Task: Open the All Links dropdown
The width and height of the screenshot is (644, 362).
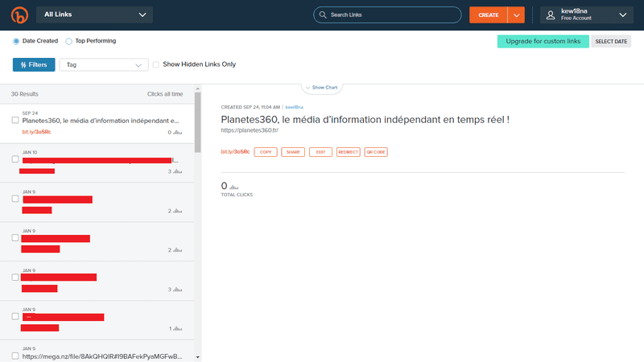Action: click(94, 14)
